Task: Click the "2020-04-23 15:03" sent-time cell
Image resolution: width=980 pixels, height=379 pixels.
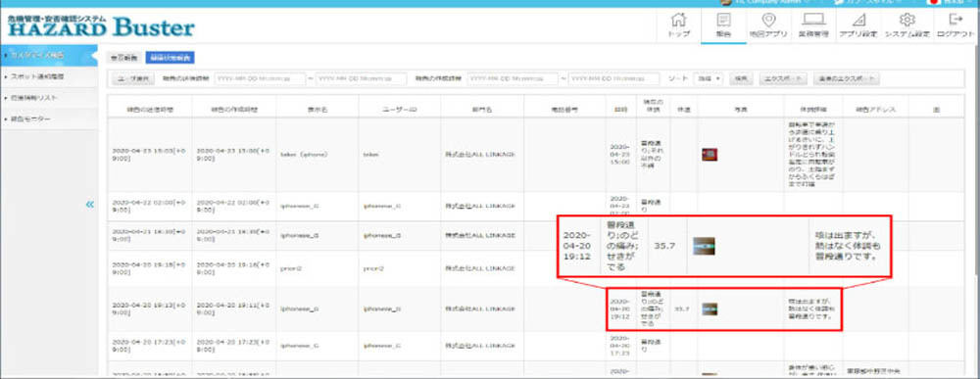Action: click(x=149, y=154)
